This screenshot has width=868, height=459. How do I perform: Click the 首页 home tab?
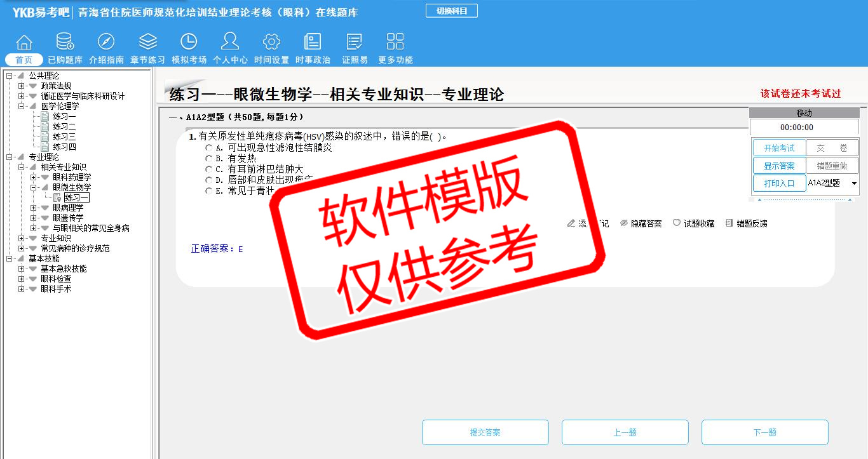tap(24, 60)
